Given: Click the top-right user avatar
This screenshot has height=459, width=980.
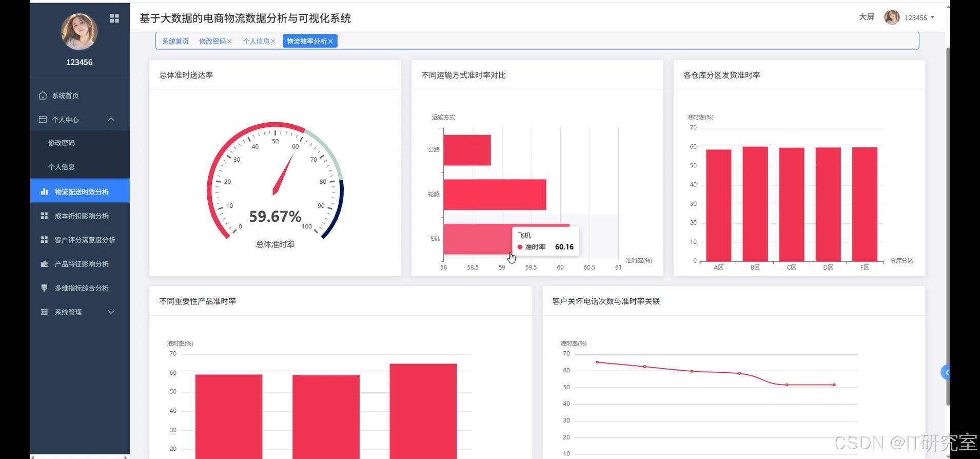Looking at the screenshot, I should 892,17.
